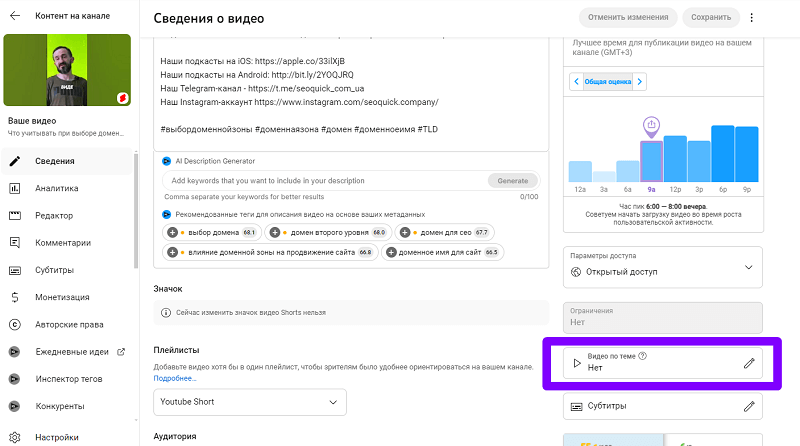The image size is (800, 446).
Task: Open apple.co podcast link in description
Action: pos(299,61)
